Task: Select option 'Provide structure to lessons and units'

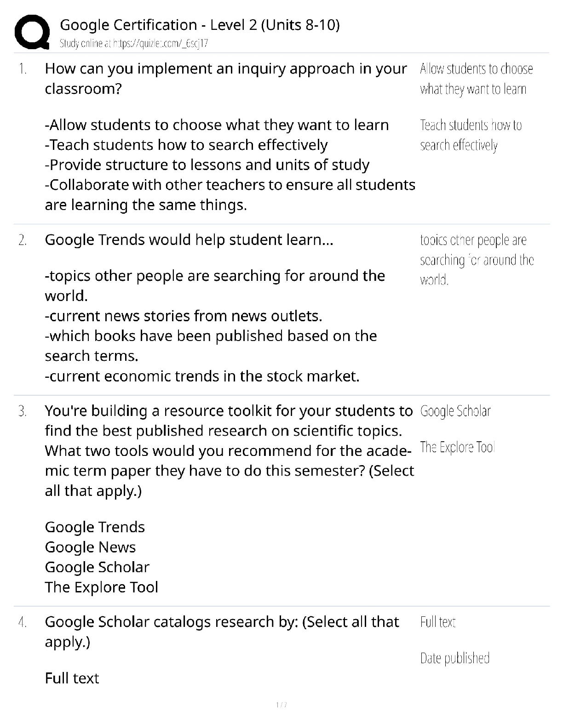Action: (x=207, y=165)
